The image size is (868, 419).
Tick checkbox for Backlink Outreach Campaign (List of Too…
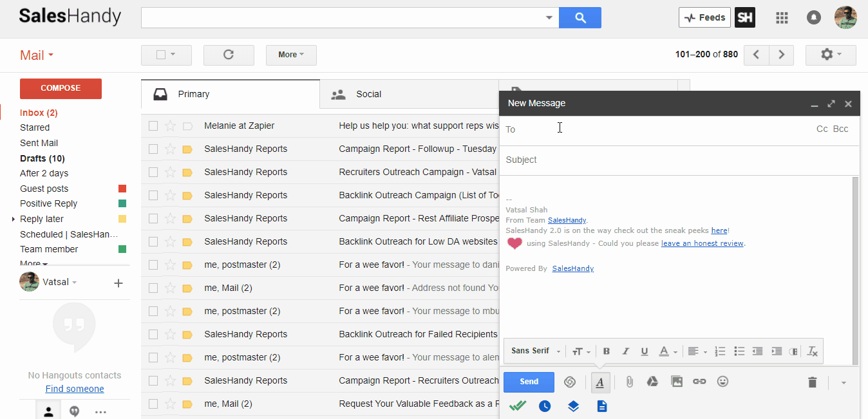click(x=153, y=195)
